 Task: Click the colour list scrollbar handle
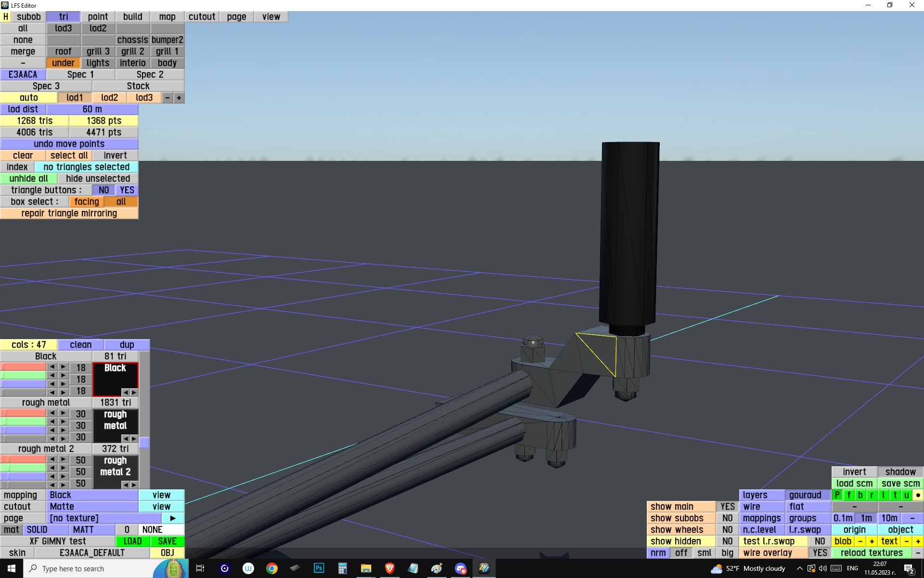144,442
